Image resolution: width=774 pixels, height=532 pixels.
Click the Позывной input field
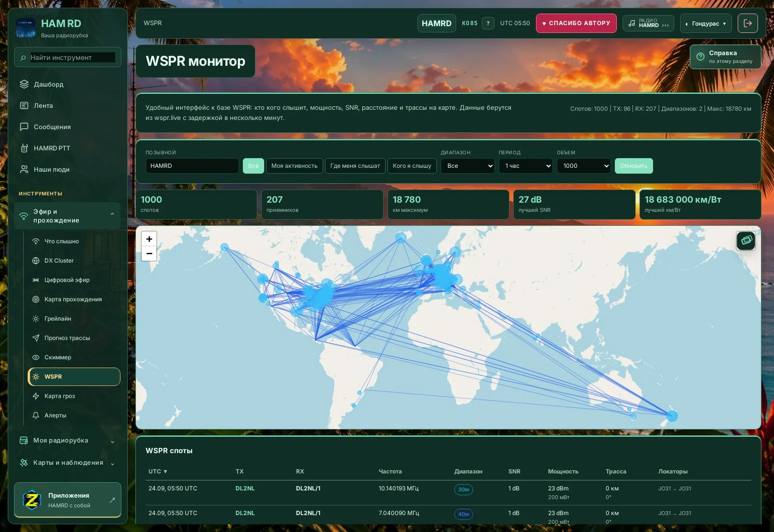point(192,166)
